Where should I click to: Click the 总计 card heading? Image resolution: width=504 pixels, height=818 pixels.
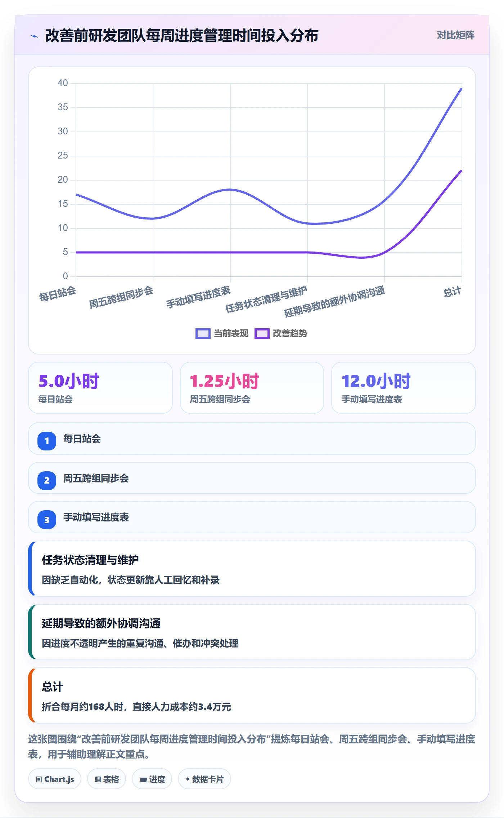click(x=52, y=687)
